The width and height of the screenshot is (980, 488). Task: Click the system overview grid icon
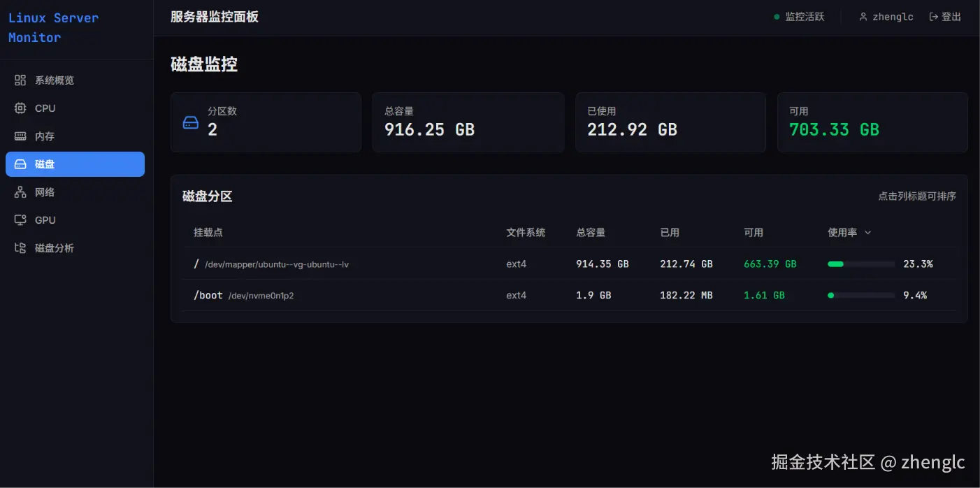(20, 80)
